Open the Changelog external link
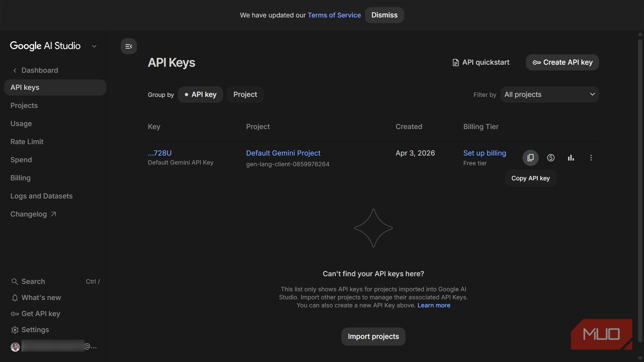Image resolution: width=644 pixels, height=362 pixels. 33,214
